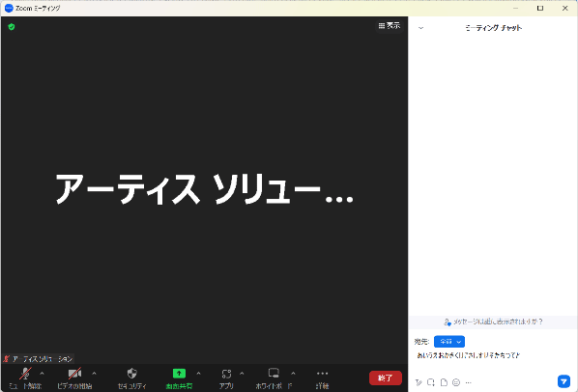The height and width of the screenshot is (392, 578).
Task: Attach a file with the document icon
Action: point(444,382)
